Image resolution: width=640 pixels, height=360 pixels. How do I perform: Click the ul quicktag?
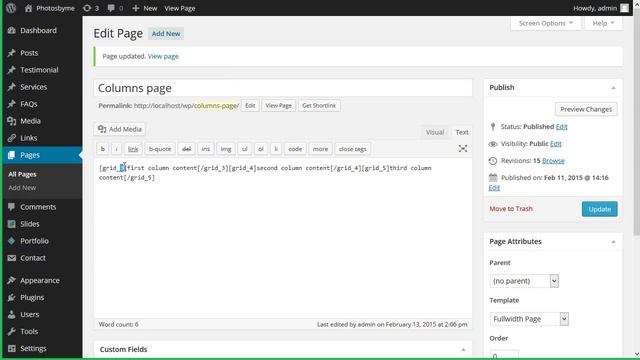(x=244, y=149)
